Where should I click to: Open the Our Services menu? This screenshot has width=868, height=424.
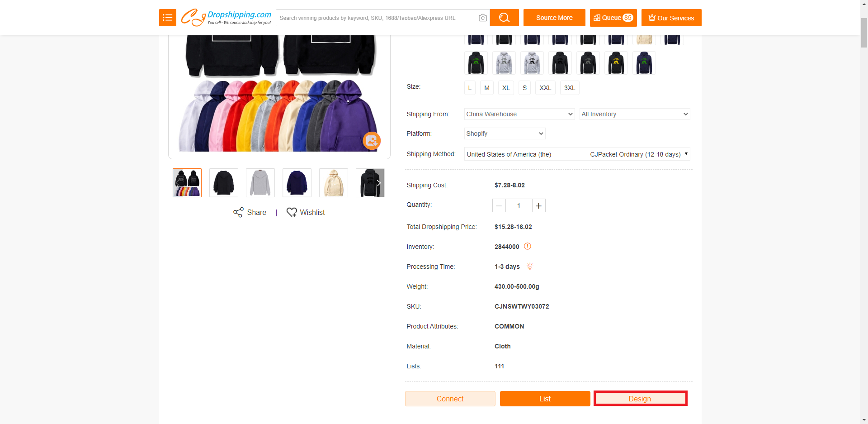[x=671, y=18]
